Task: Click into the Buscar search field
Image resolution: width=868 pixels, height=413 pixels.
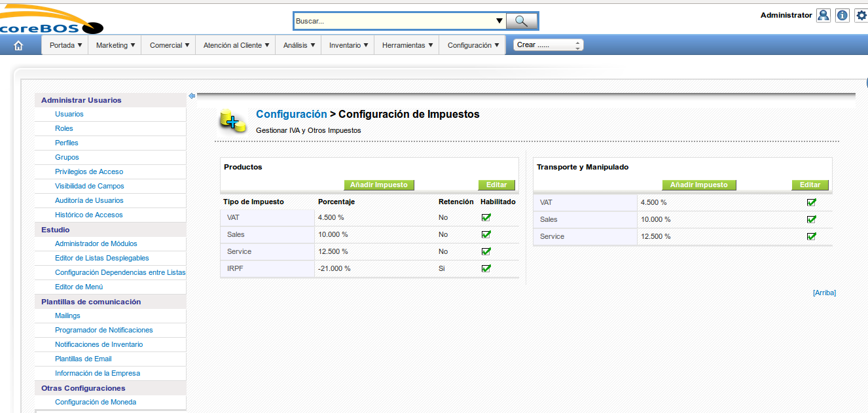Action: [x=393, y=21]
